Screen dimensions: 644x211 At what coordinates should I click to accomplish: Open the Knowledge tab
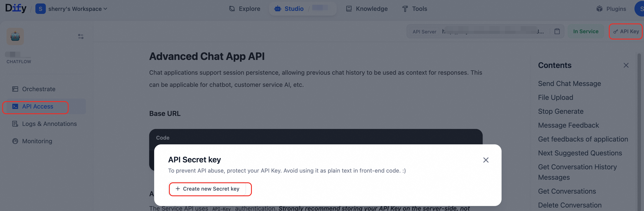pos(367,9)
